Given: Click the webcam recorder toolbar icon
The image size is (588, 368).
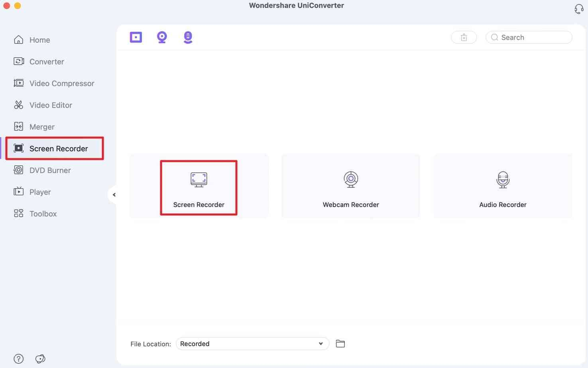Looking at the screenshot, I should pyautogui.click(x=162, y=37).
